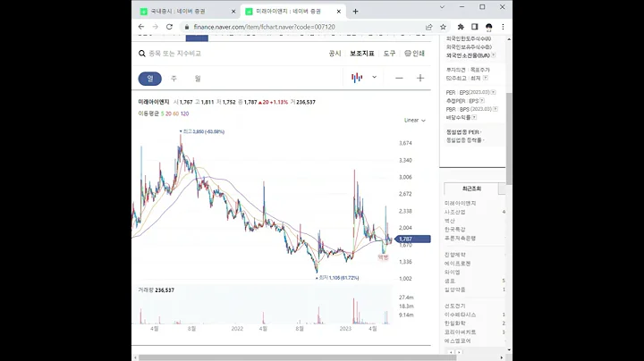Go back with the browser back arrow

pos(141,27)
